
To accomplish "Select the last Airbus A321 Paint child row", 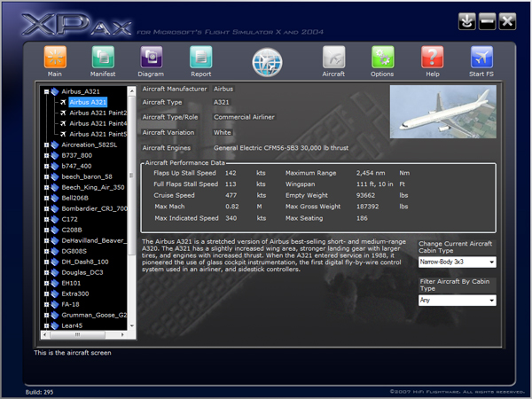I will click(x=98, y=134).
